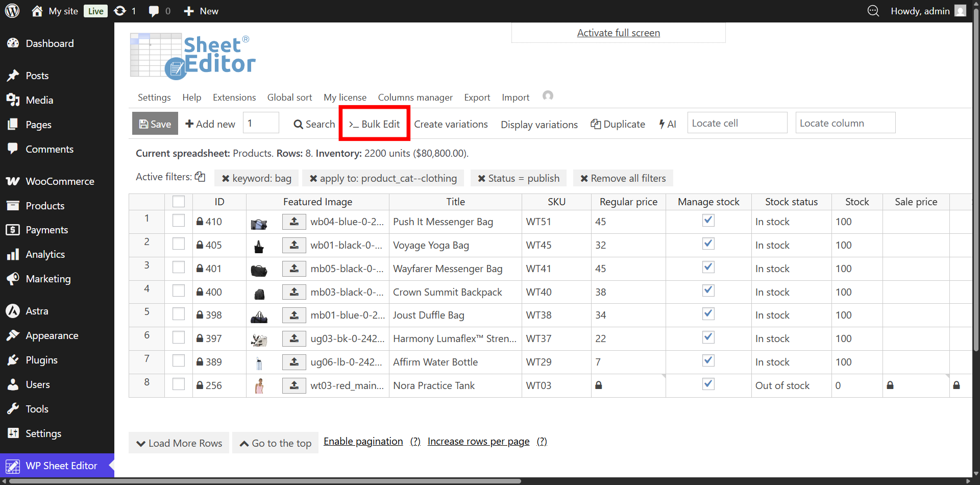Open Media library from sidebar

click(39, 100)
